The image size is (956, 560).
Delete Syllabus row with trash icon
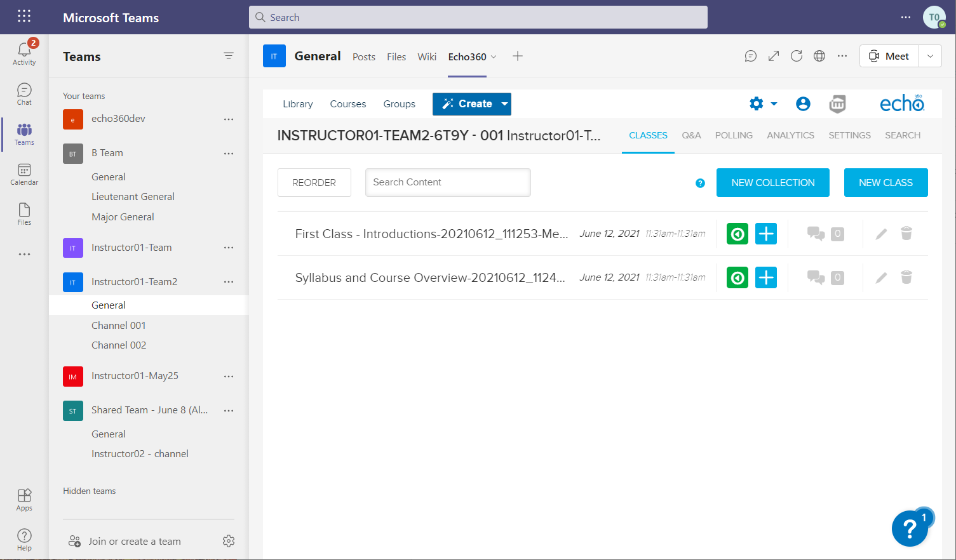[x=906, y=277]
